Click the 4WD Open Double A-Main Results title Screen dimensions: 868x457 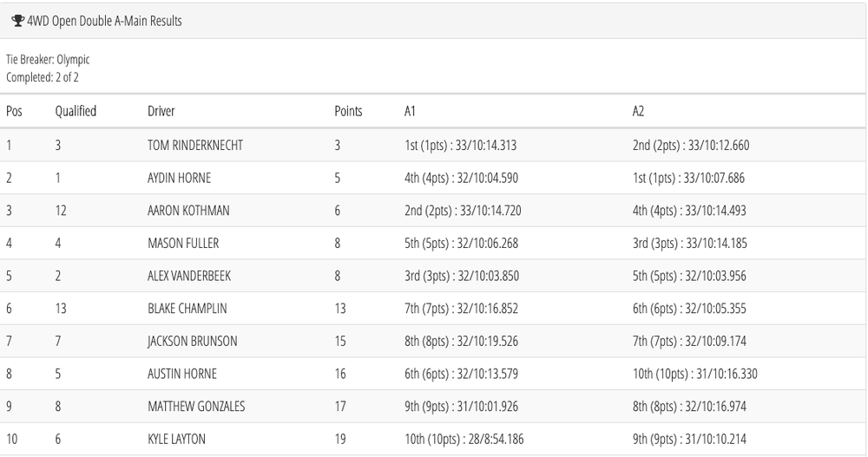click(105, 21)
